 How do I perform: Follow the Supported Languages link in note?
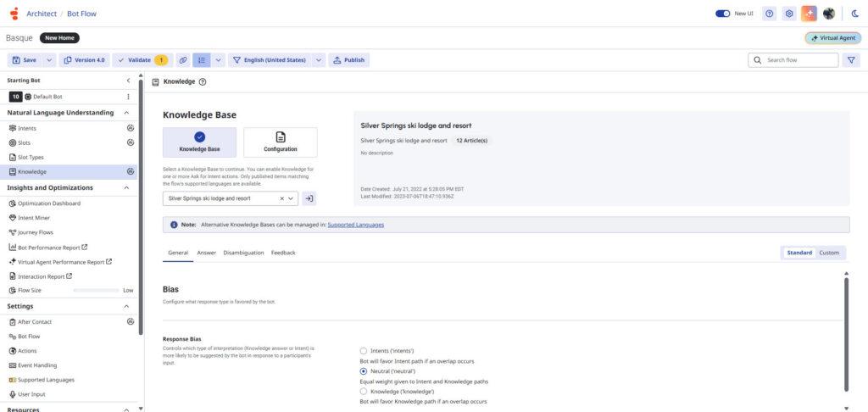[x=355, y=225]
